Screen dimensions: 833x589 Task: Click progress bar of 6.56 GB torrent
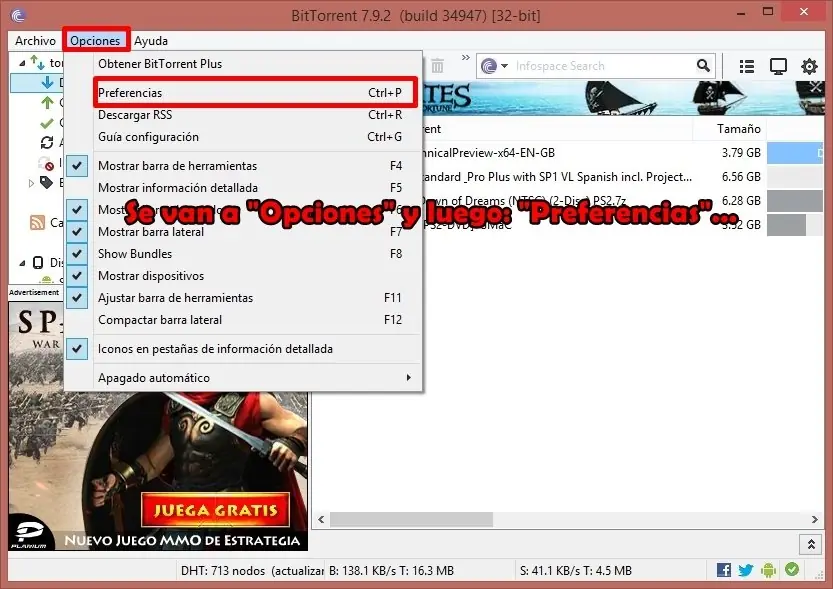(x=795, y=177)
